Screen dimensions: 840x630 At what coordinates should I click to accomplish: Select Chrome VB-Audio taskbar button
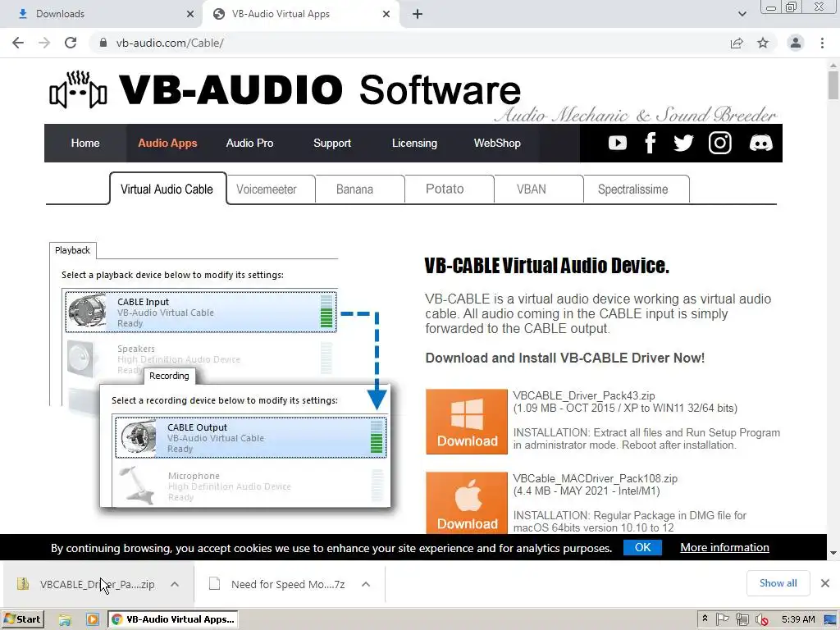[174, 619]
